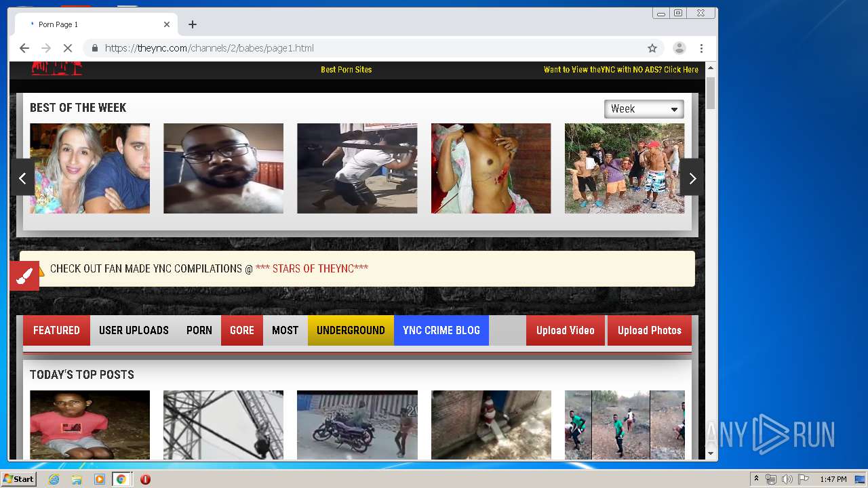The image size is (868, 488).
Task: Open Internet Explorer from the taskbar
Action: [x=54, y=479]
